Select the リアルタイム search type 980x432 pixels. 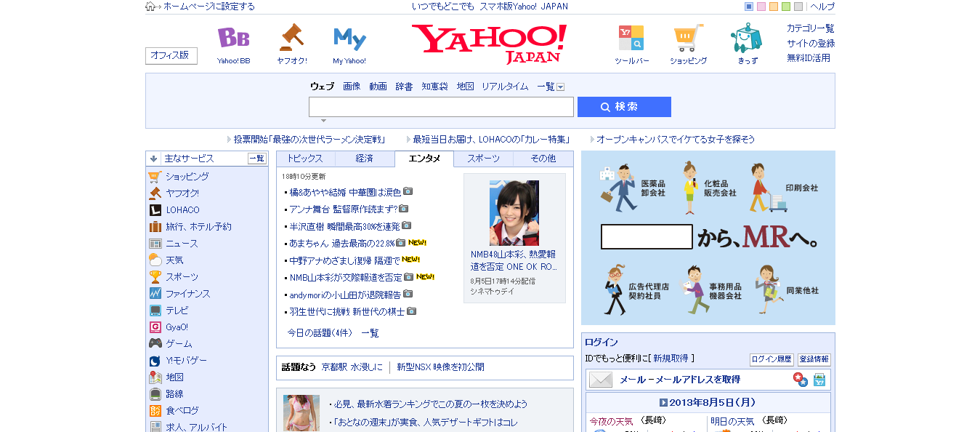(x=505, y=87)
